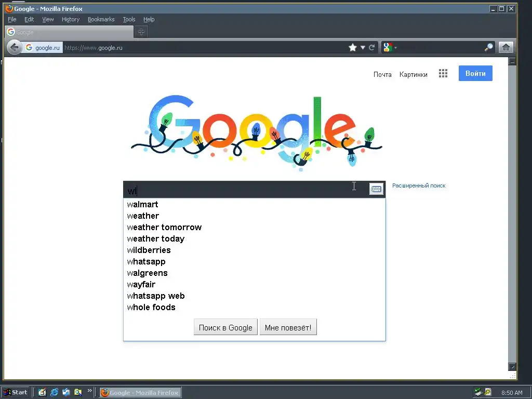Click the magnifier icon in the search bar

tap(488, 47)
